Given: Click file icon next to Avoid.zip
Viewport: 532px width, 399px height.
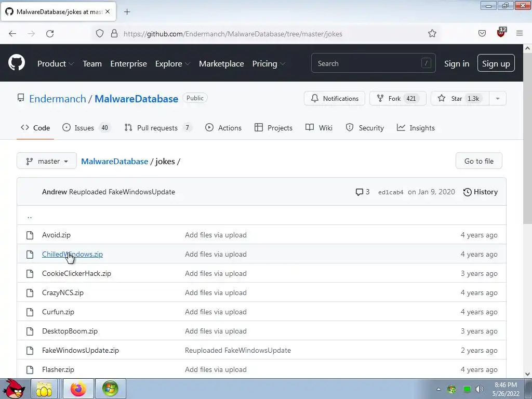Looking at the screenshot, I should click(30, 235).
